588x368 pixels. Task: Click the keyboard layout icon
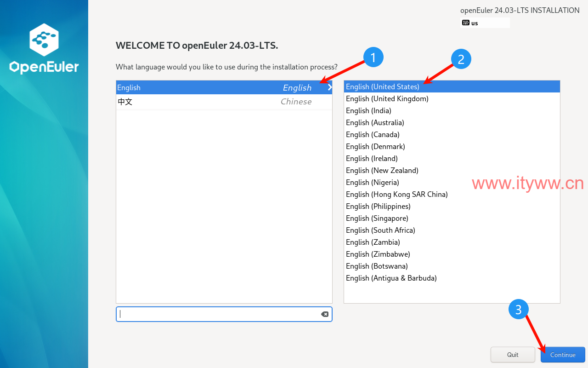click(465, 23)
